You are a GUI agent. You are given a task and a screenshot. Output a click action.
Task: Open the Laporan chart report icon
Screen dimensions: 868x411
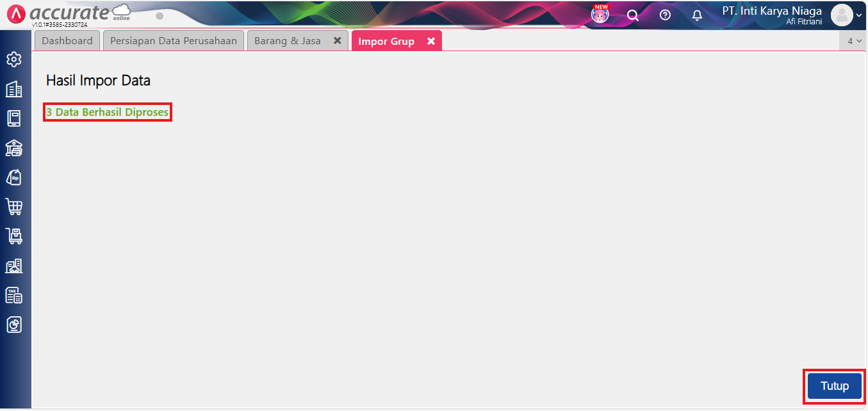click(x=13, y=325)
